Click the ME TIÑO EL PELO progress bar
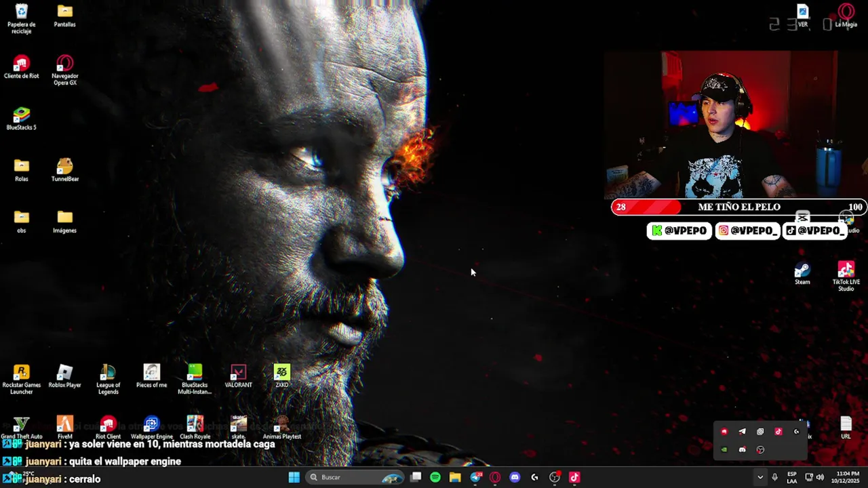This screenshot has width=868, height=488. [738, 207]
